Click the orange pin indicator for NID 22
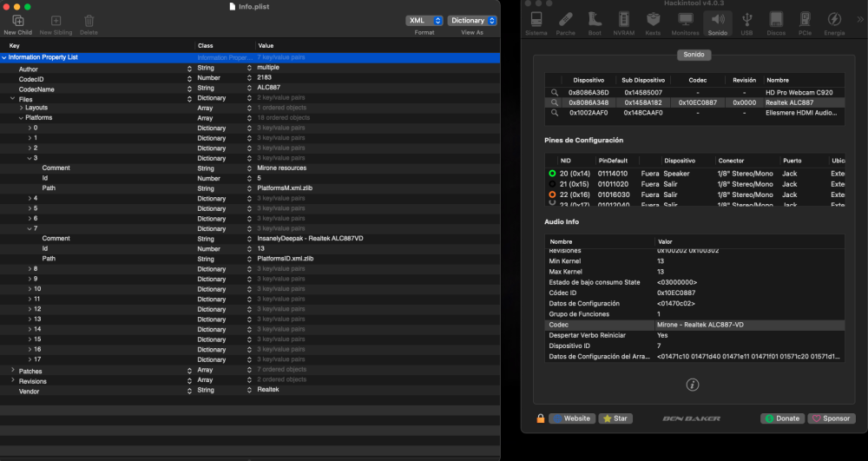The width and height of the screenshot is (868, 461). click(x=552, y=194)
